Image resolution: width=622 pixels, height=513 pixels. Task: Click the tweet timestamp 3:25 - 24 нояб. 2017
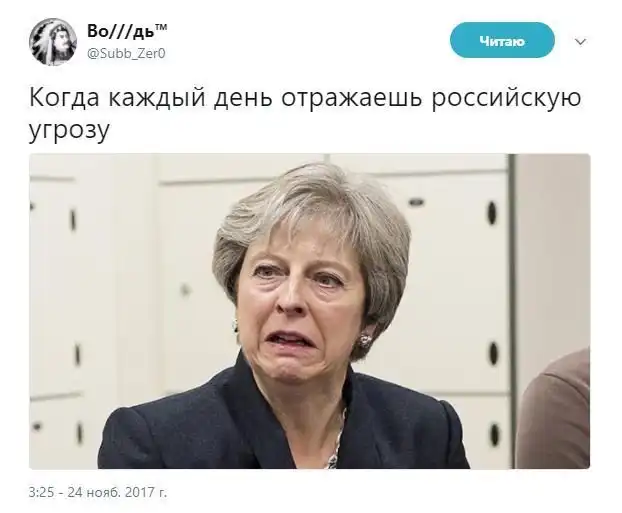click(x=98, y=492)
